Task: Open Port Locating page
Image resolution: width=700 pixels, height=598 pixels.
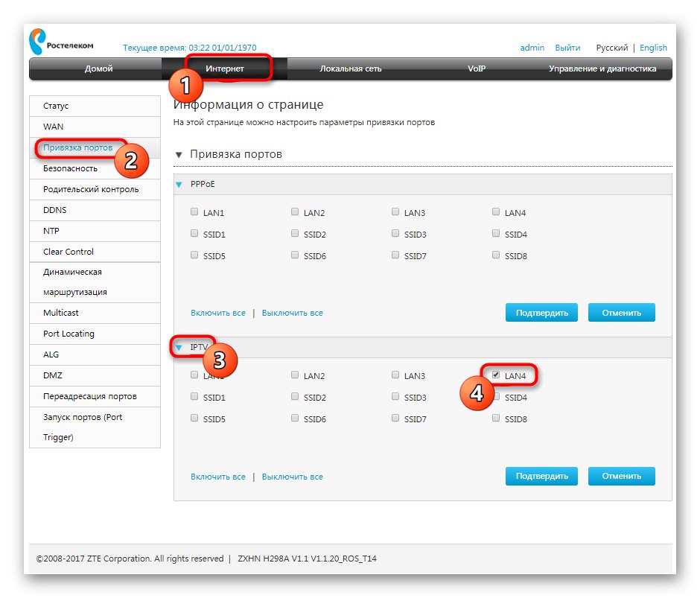Action: click(x=95, y=334)
